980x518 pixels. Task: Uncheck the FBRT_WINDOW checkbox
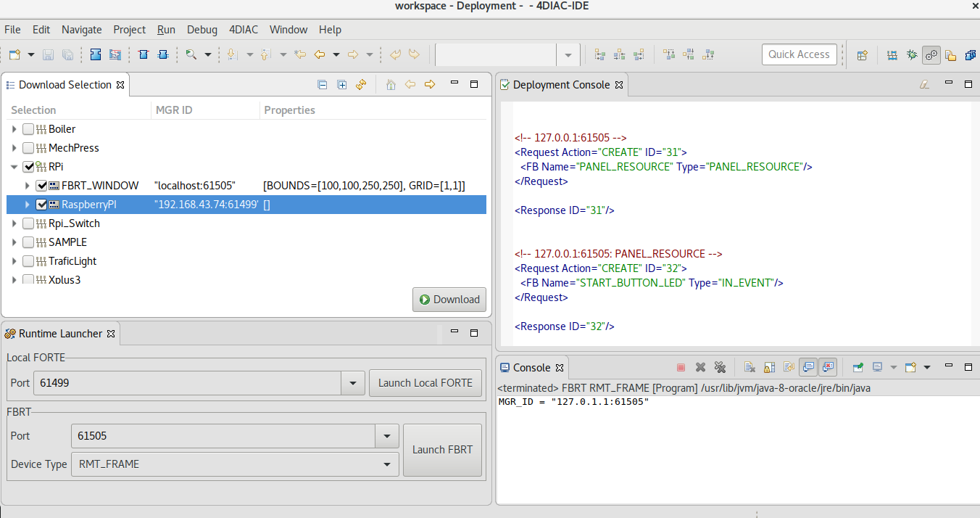click(x=41, y=186)
